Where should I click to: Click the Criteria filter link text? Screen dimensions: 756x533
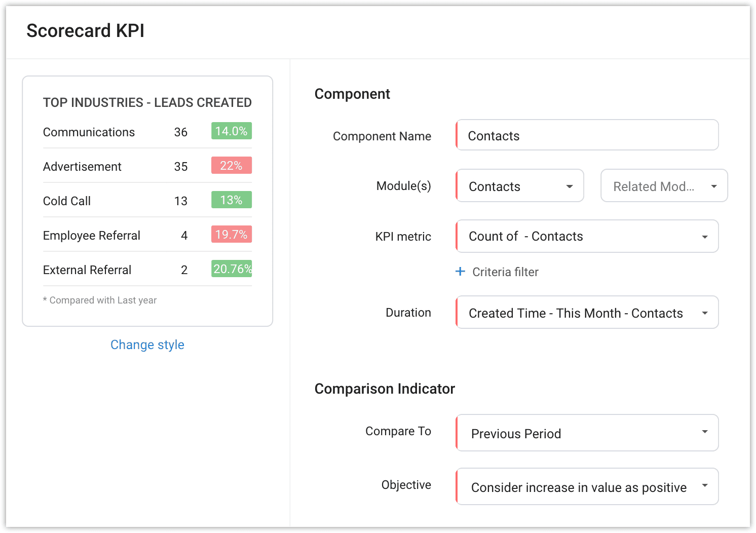[505, 272]
